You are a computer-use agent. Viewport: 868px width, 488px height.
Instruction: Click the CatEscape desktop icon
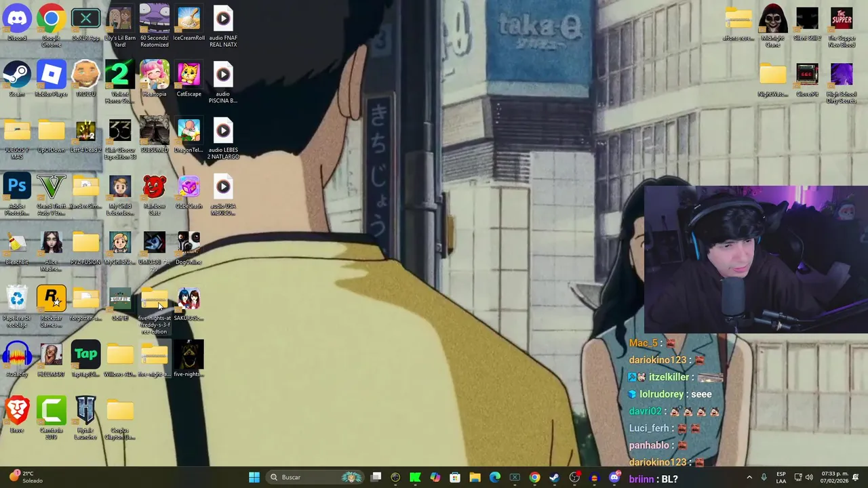189,79
